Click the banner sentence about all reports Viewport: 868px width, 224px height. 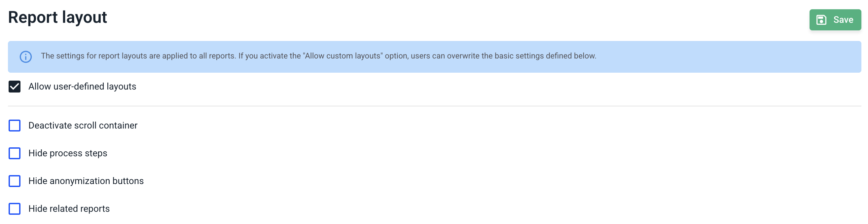(138, 56)
